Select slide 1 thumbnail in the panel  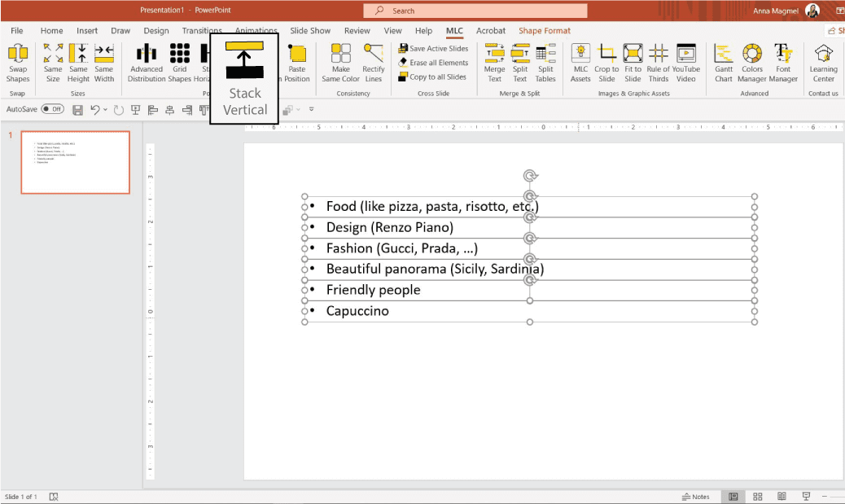coord(75,163)
